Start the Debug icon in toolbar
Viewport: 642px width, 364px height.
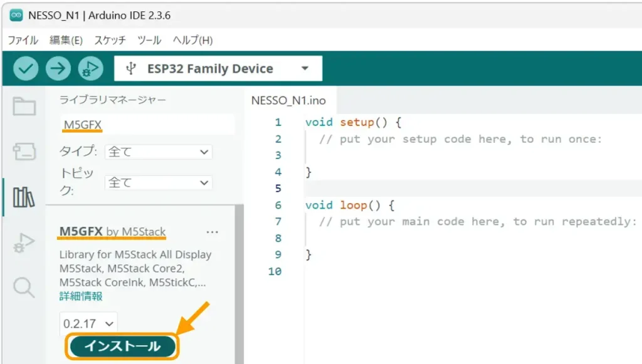click(90, 68)
